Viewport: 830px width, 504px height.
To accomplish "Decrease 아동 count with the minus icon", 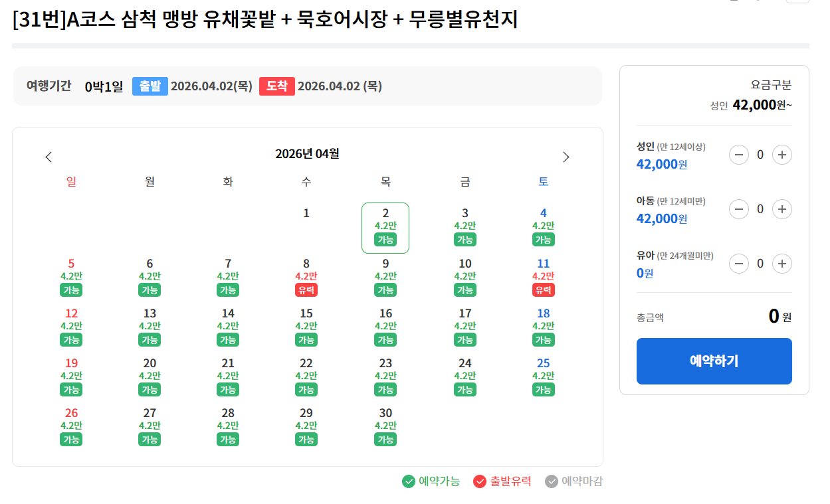I will click(739, 209).
